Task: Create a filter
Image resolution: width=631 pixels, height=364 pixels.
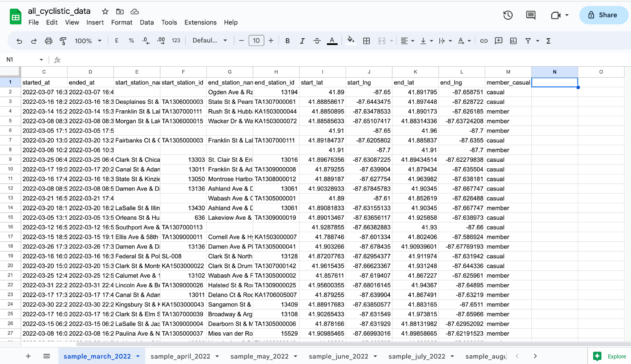Action: coord(527,41)
